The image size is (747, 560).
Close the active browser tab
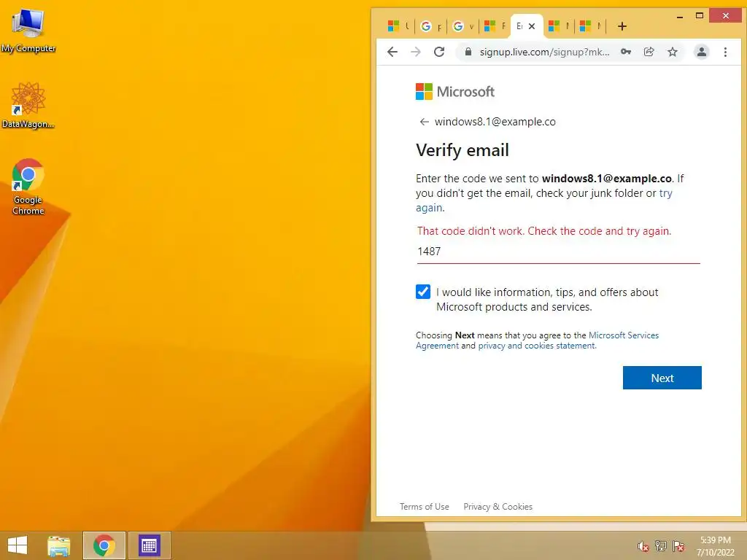pyautogui.click(x=532, y=26)
